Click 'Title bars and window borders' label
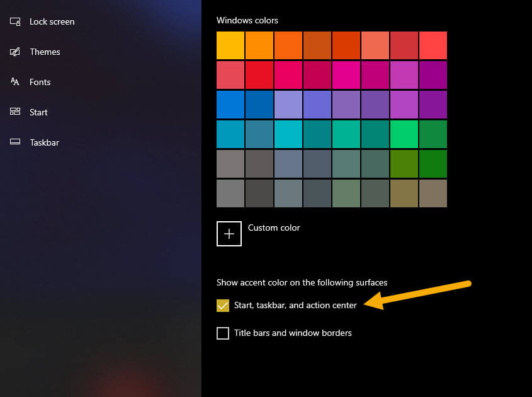Image resolution: width=532 pixels, height=397 pixels. pyautogui.click(x=293, y=333)
